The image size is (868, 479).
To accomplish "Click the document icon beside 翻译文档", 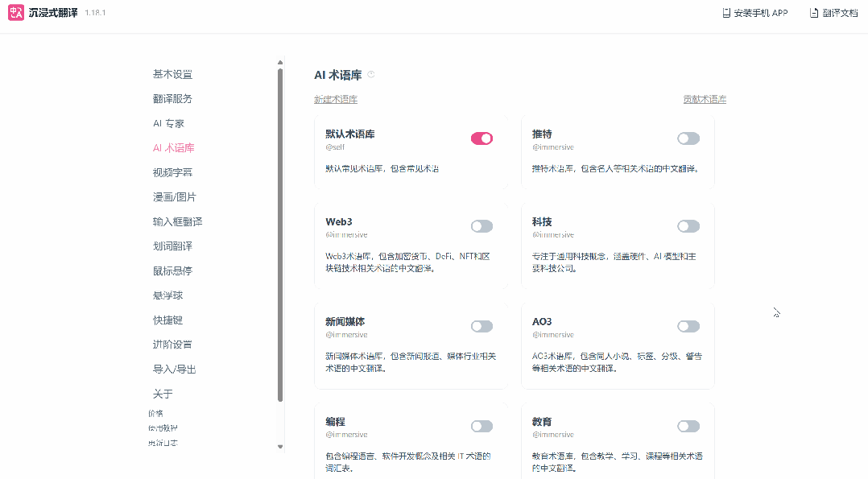I will pos(814,13).
